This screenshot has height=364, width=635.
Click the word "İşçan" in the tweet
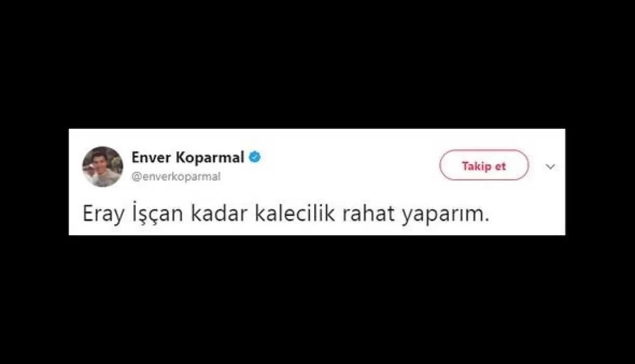point(158,213)
